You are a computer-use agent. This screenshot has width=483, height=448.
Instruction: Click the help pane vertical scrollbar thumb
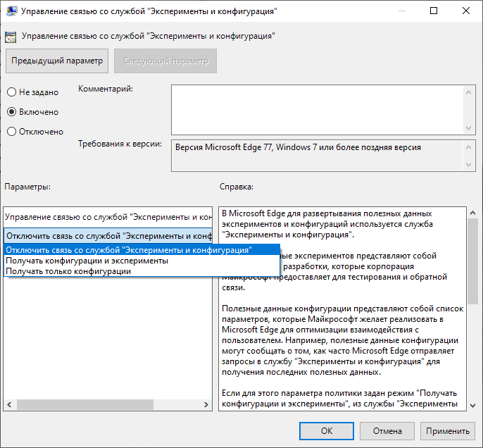[472, 261]
